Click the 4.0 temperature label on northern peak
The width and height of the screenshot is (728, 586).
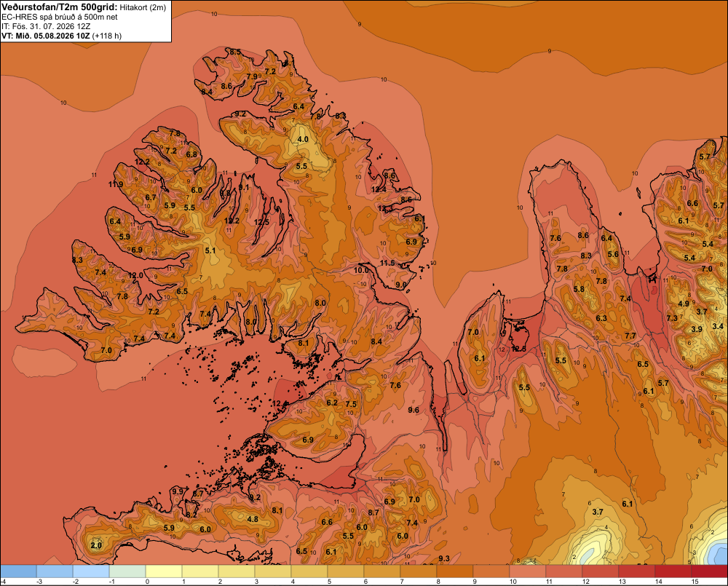303,139
